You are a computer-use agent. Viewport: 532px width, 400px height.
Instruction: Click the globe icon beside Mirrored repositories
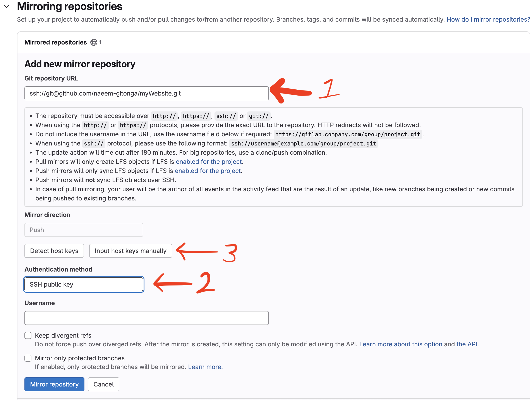[94, 42]
